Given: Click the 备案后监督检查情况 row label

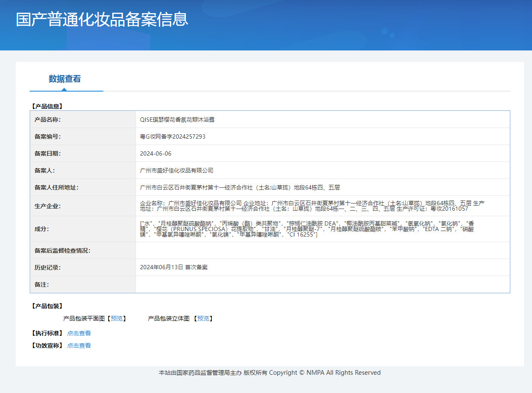Looking at the screenshot, I should 62,251.
